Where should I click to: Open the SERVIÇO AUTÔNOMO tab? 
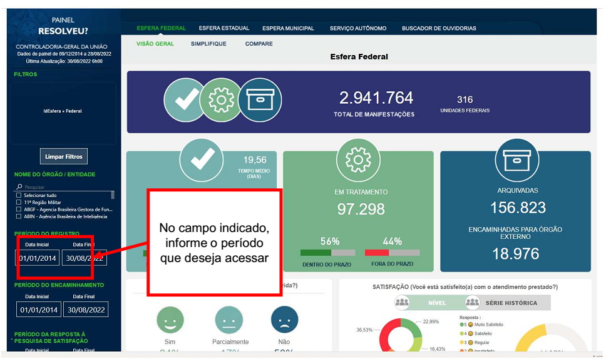358,28
